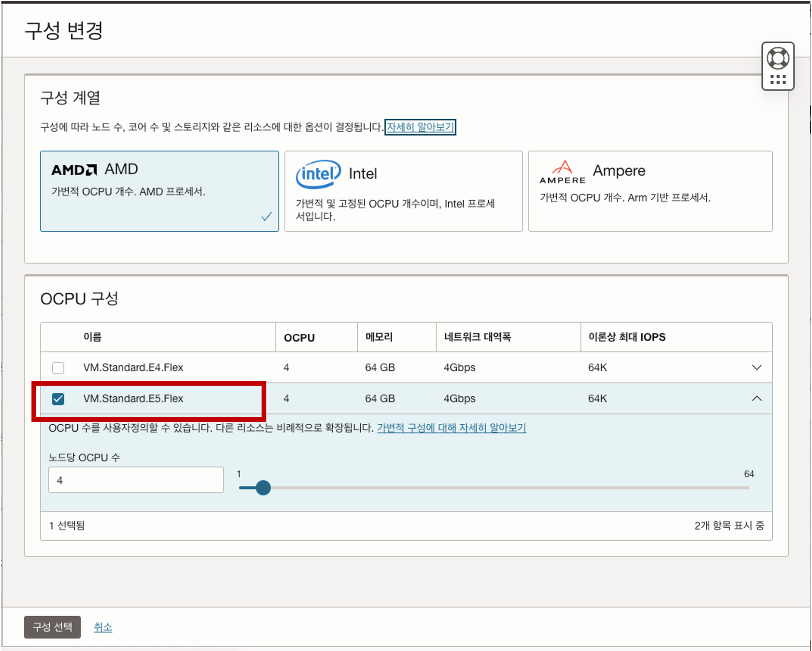Viewport: 812px width, 651px height.
Task: Click the 2개 항목 표시 중 text
Action: [729, 526]
